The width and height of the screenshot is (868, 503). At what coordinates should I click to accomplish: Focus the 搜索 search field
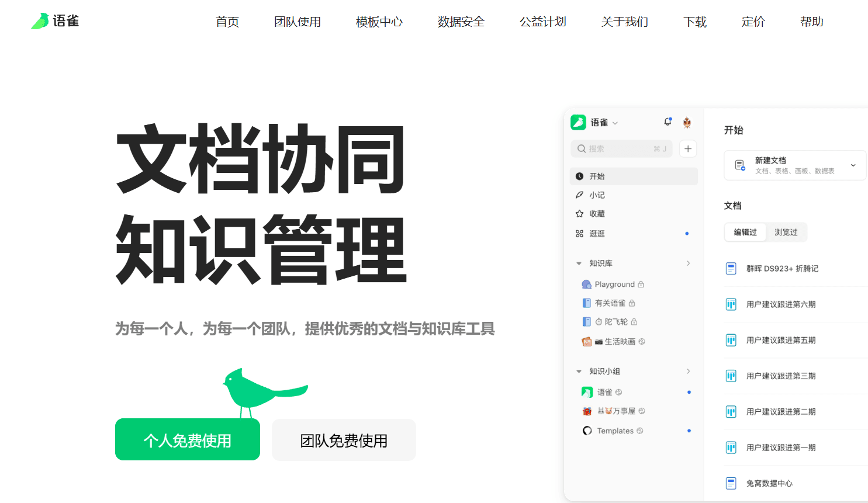click(621, 149)
